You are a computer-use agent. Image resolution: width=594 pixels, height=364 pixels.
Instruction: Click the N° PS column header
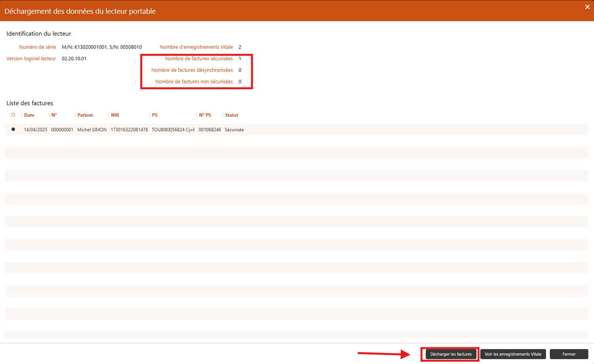(x=205, y=115)
